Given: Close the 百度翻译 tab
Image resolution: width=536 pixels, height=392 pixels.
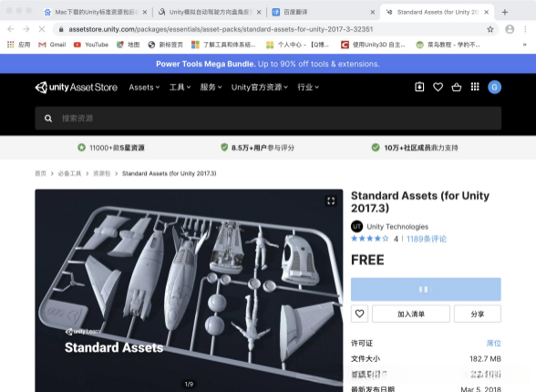Looking at the screenshot, I should pyautogui.click(x=373, y=12).
